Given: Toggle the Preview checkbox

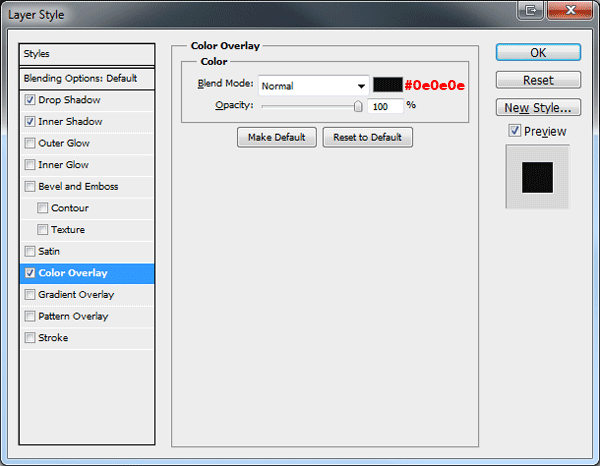Looking at the screenshot, I should coord(515,131).
